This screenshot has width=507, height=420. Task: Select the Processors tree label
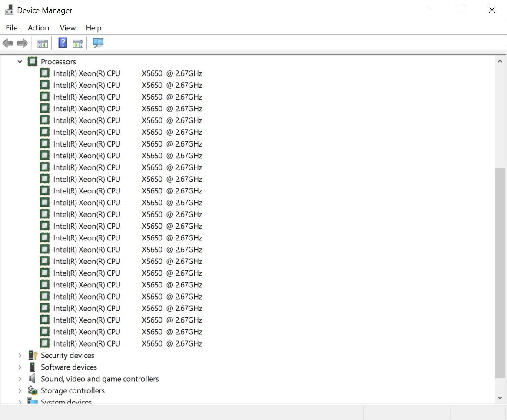coord(58,61)
